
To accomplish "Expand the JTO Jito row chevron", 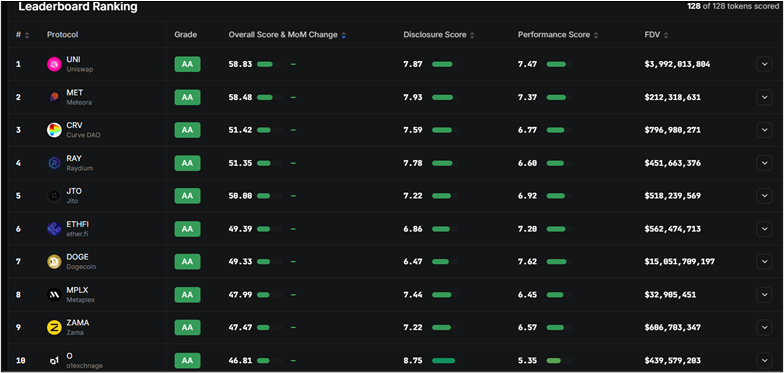I will (x=764, y=196).
